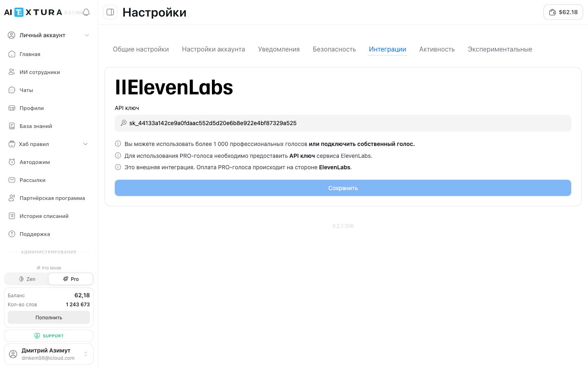This screenshot has width=588, height=368.
Task: Click the Кол-во слов value 1 243 673
Action: point(78,305)
